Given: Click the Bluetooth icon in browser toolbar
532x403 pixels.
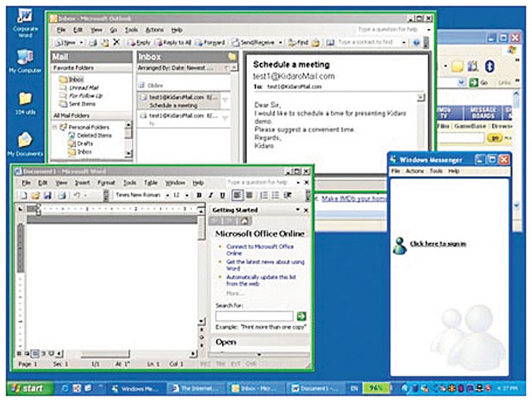Looking at the screenshot, I should 490,66.
